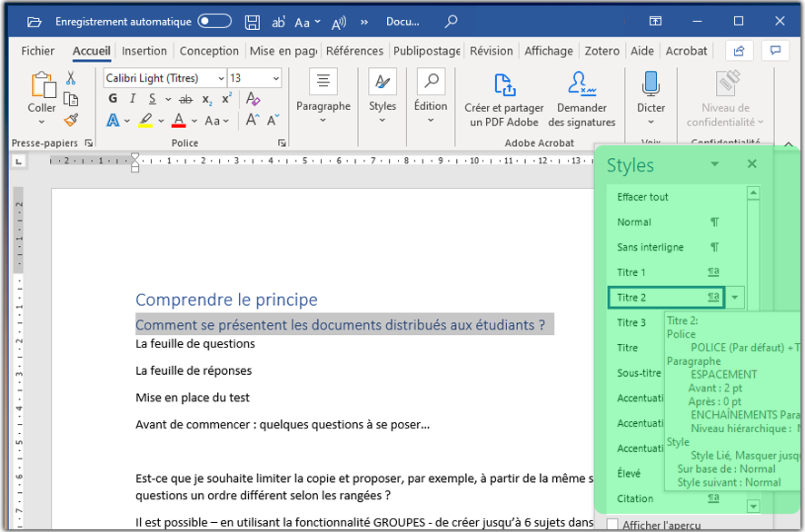Viewport: 805px width, 532px height.
Task: Open font color dropdown arrow
Action: pos(194,122)
